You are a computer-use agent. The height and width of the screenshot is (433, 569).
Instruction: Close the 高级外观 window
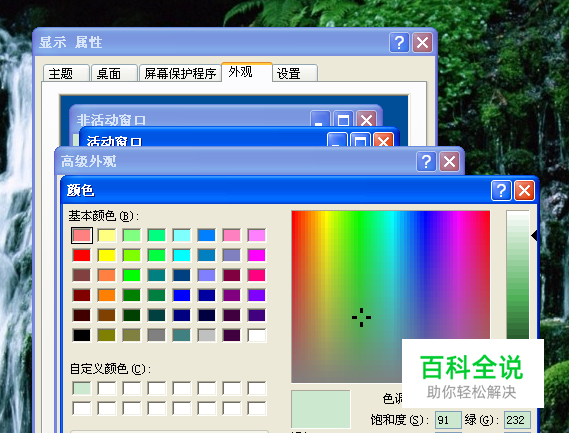(449, 162)
